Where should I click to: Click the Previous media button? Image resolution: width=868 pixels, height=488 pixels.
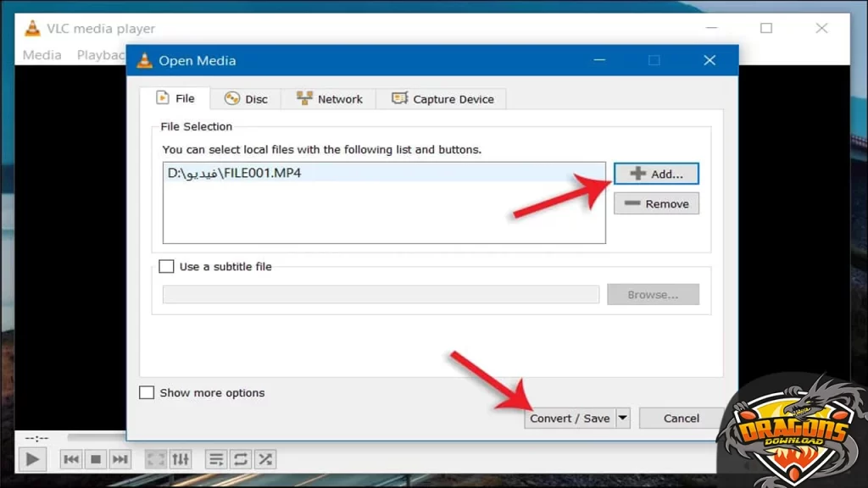tap(72, 459)
